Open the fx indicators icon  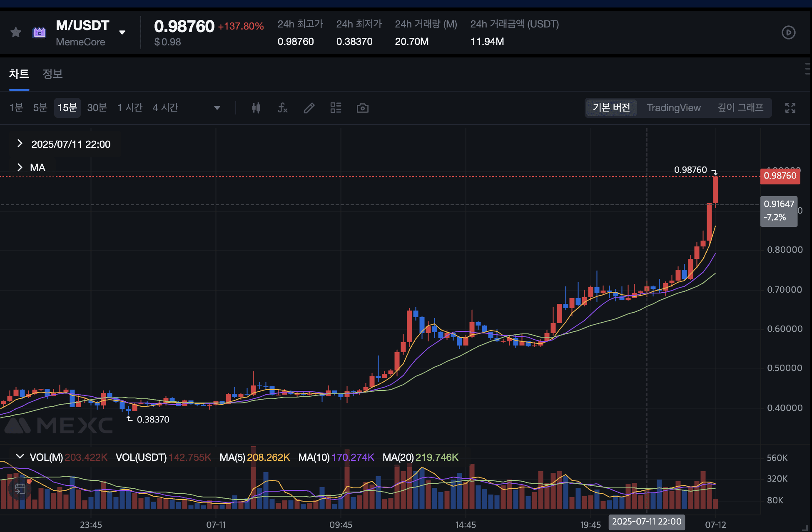[x=283, y=108]
